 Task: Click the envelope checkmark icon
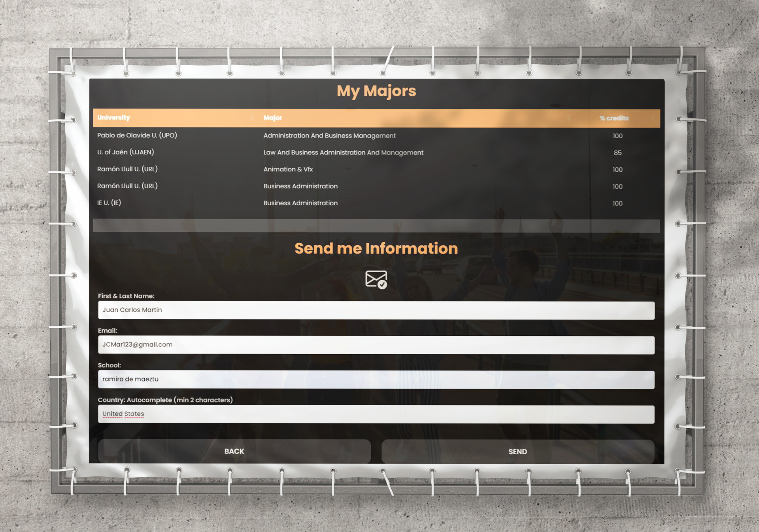tap(376, 279)
